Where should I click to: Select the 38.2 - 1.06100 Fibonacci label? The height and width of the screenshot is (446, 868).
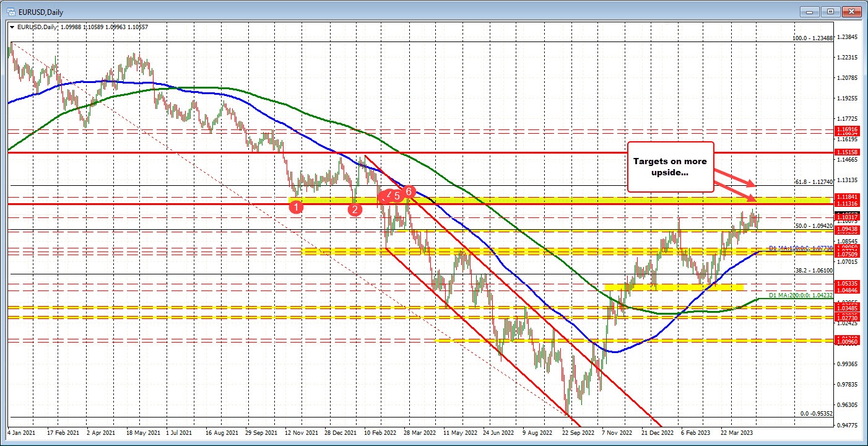pos(814,270)
